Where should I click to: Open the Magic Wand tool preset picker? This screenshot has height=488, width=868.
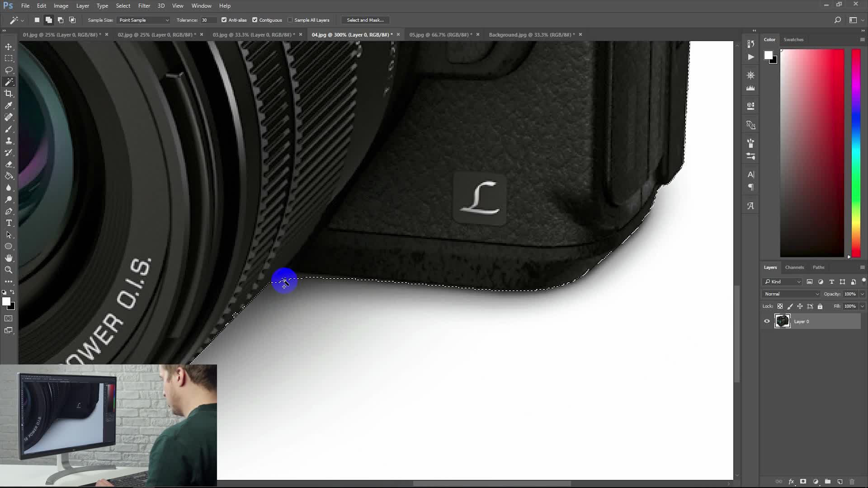(16, 20)
